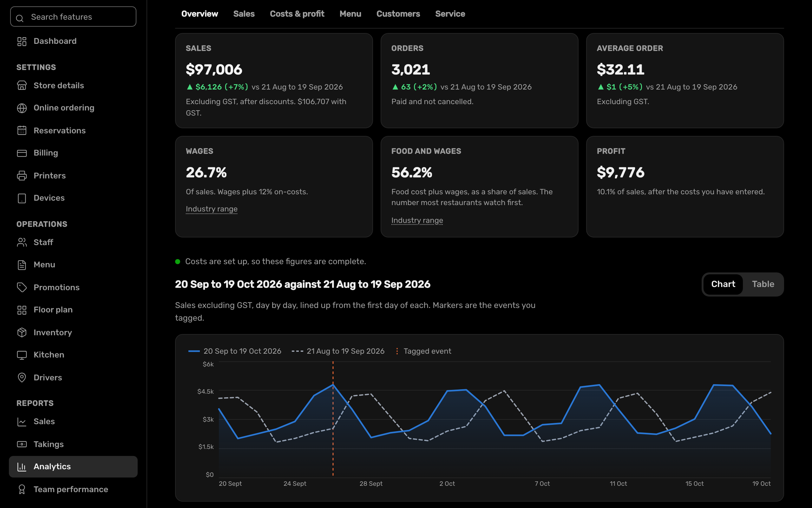Image resolution: width=812 pixels, height=508 pixels.
Task: Open the Dashboard icon in sidebar
Action: click(x=22, y=41)
